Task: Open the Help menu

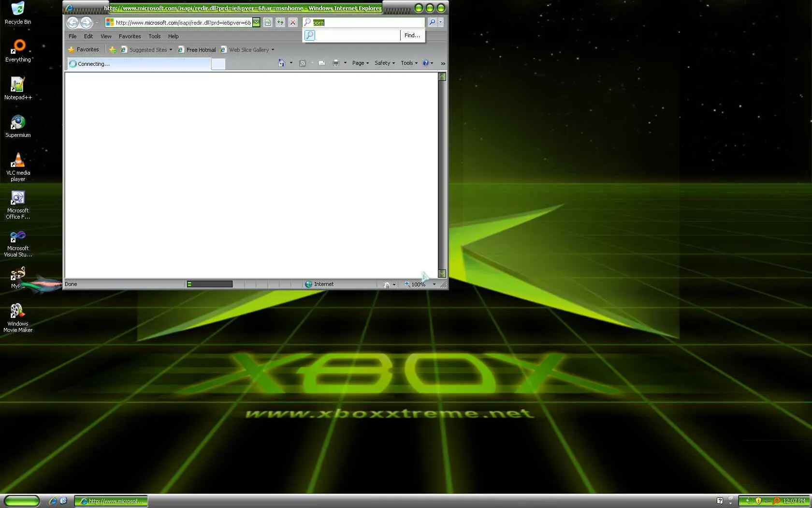Action: click(x=174, y=36)
